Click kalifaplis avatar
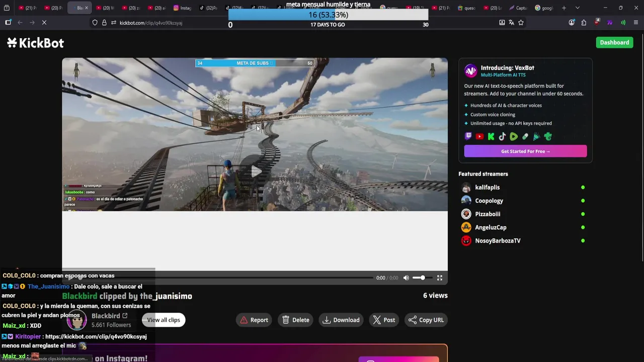 coord(466,188)
